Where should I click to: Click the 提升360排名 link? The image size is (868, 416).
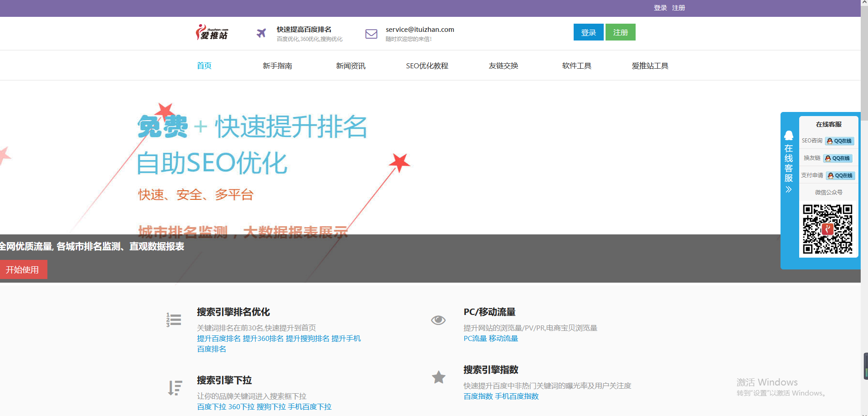pyautogui.click(x=263, y=338)
